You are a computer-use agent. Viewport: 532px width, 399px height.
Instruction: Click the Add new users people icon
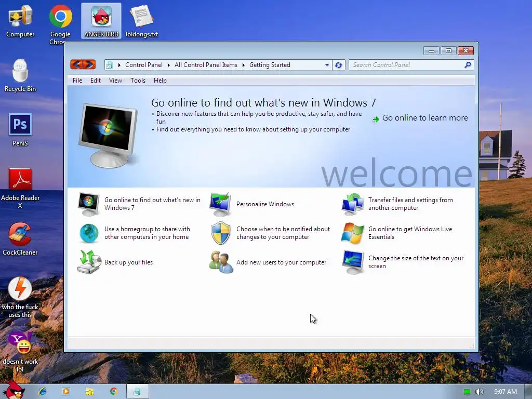[221, 262]
